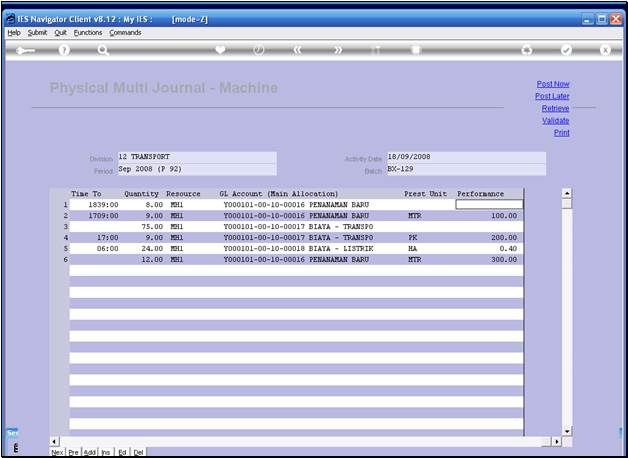The height and width of the screenshot is (458, 628).
Task: Click the empty Performance cell in row 1
Action: (x=489, y=205)
